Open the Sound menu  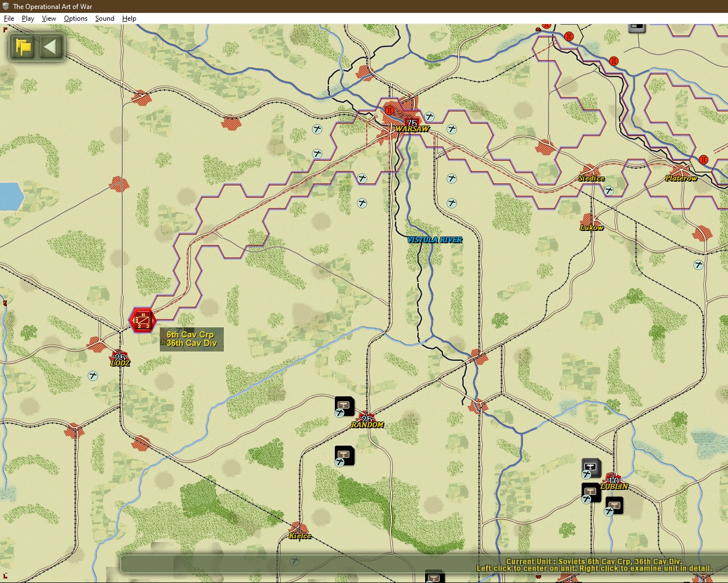pos(105,18)
